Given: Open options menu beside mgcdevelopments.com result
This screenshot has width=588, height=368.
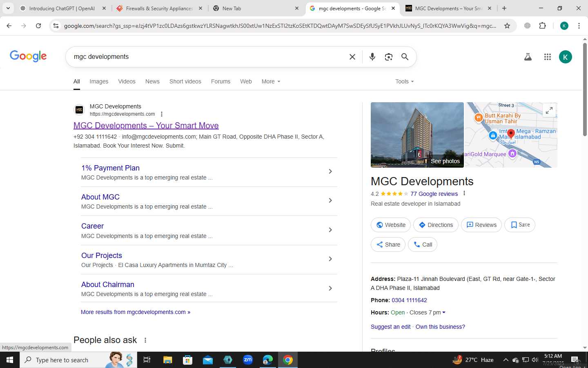Looking at the screenshot, I should pyautogui.click(x=162, y=114).
